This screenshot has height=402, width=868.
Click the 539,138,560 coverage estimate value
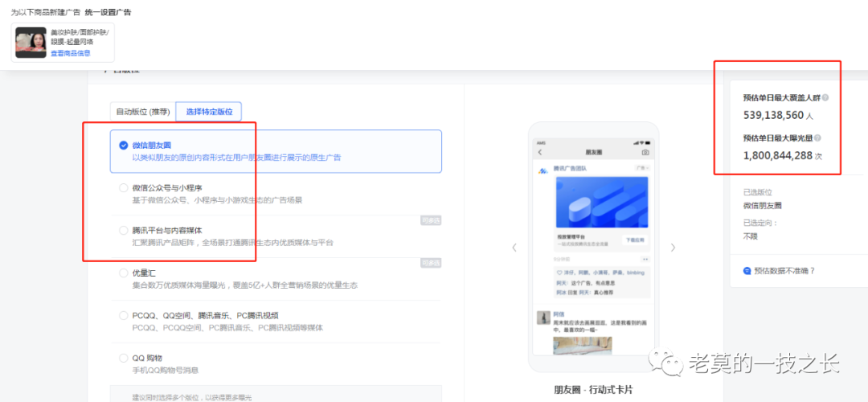773,116
